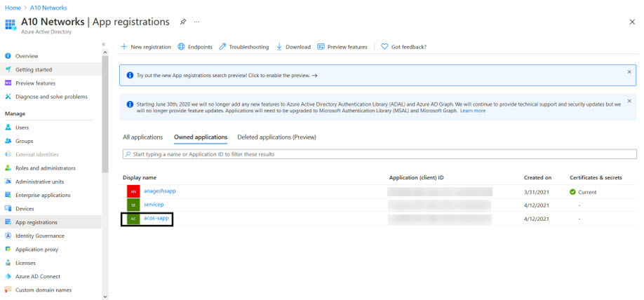The image size is (644, 300).
Task: Click the Diagnose and solve problems wrench icon
Action: click(x=8, y=97)
